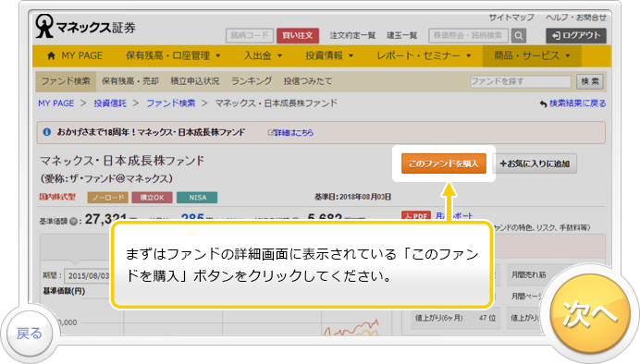
Task: Click the help icon next to 基準価額
Action: pyautogui.click(x=73, y=222)
